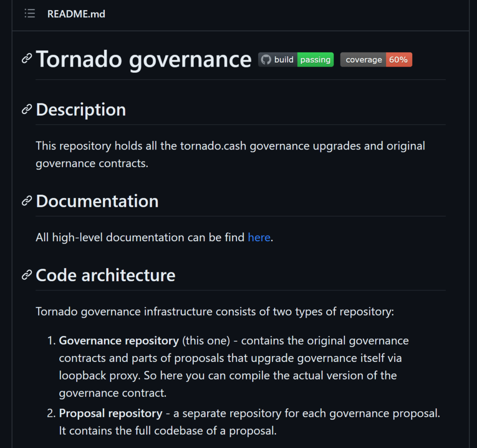
Task: Select the README.md filename header
Action: click(x=76, y=14)
